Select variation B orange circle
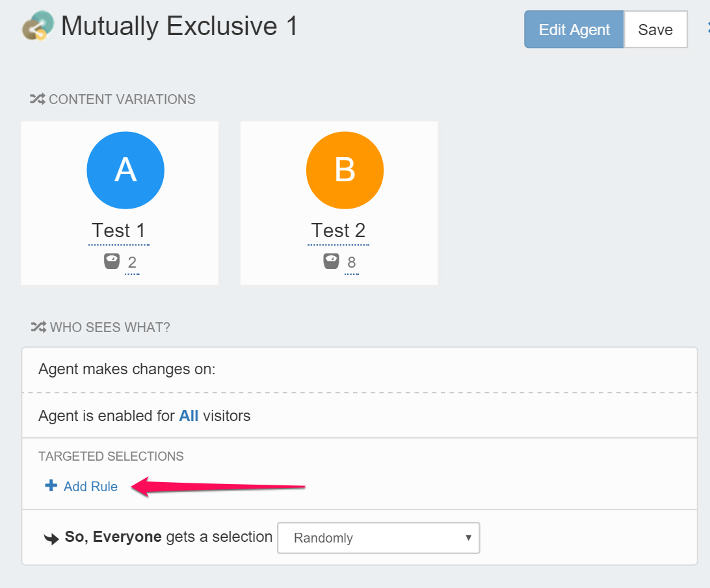 [345, 170]
